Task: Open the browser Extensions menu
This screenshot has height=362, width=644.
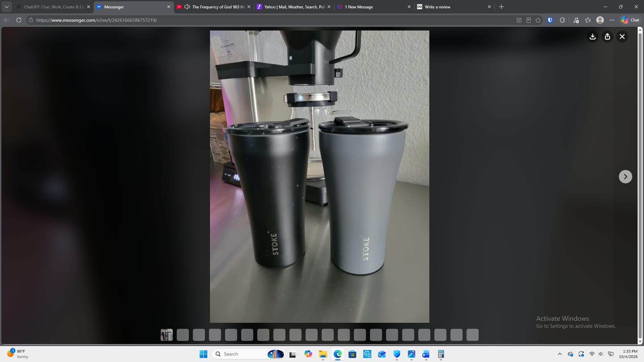Action: [563, 20]
